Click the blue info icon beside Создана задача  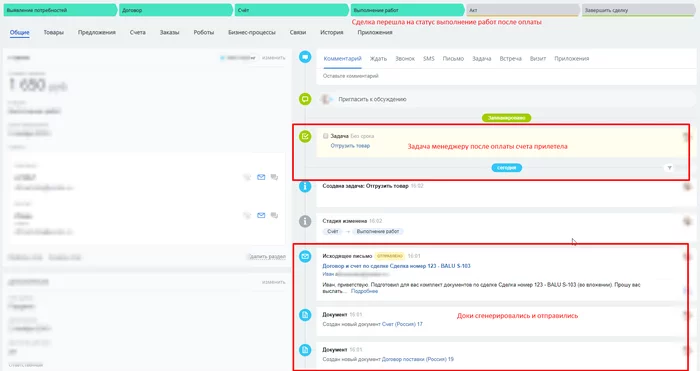point(305,186)
